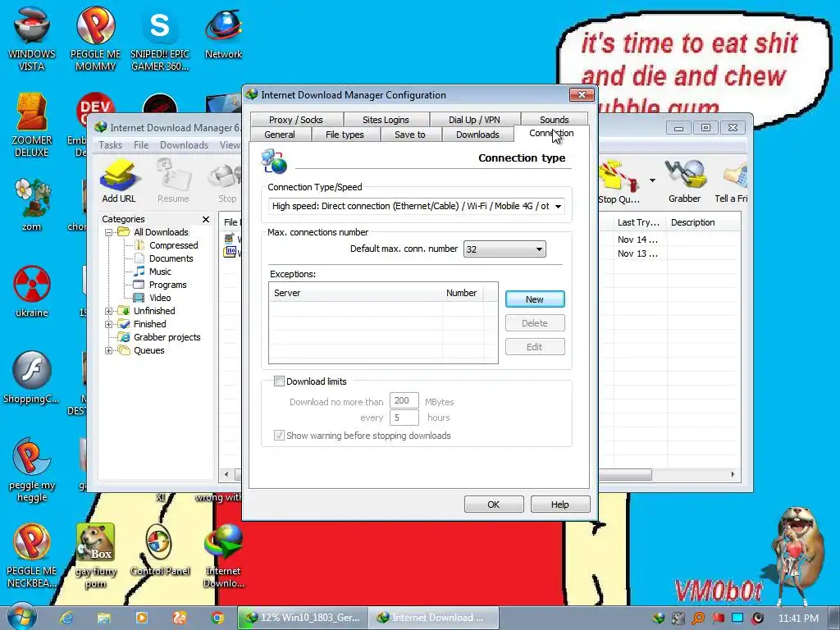Open Windows Explorer folder from the taskbar
840x630 pixels.
click(103, 618)
